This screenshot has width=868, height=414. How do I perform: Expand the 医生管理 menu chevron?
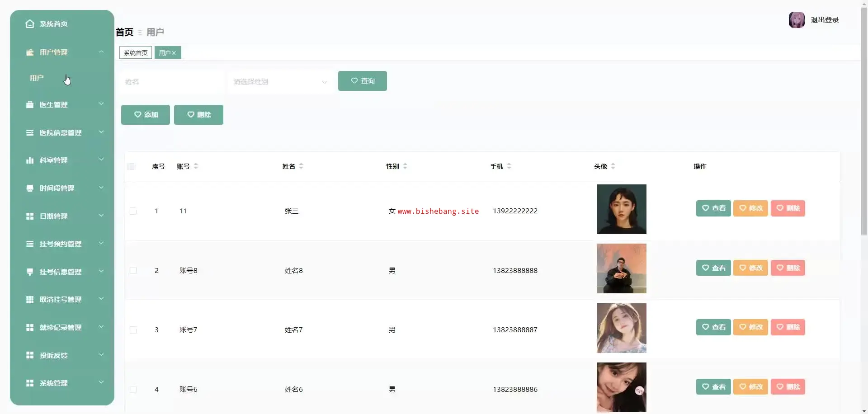[101, 104]
